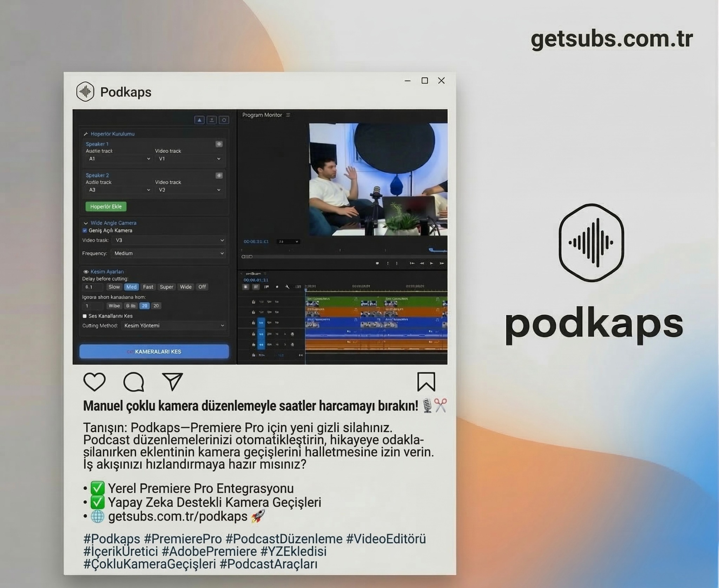The width and height of the screenshot is (719, 588).
Task: Open the Frequency Medium dropdown
Action: [168, 253]
